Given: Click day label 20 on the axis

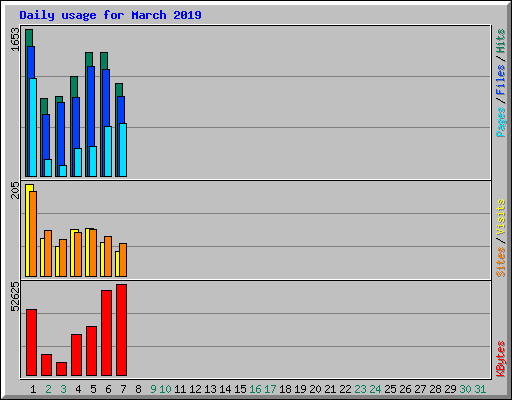Looking at the screenshot, I should [315, 389].
